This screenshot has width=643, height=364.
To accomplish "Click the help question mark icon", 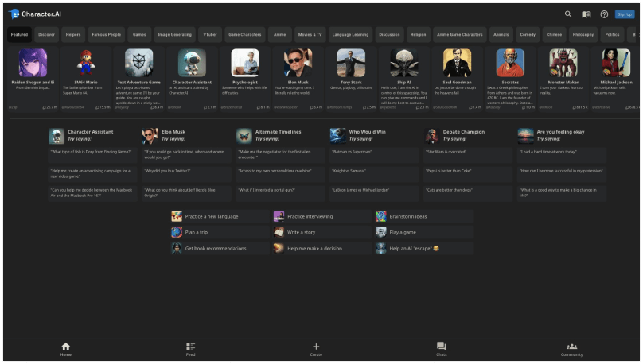I will coord(604,14).
